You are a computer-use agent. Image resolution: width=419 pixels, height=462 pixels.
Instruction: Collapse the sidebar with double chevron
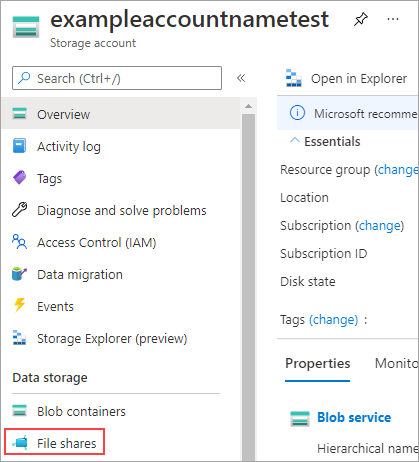pos(241,78)
